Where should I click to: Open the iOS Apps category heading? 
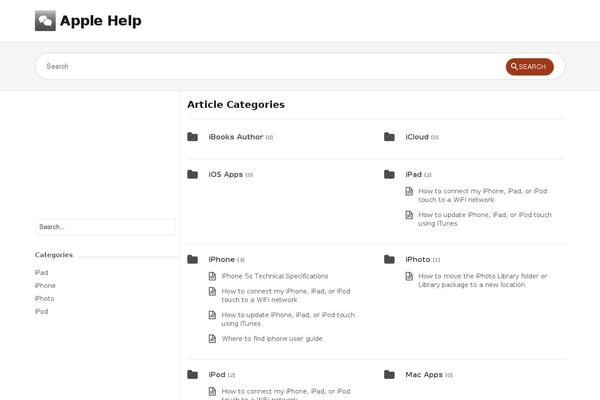point(225,175)
